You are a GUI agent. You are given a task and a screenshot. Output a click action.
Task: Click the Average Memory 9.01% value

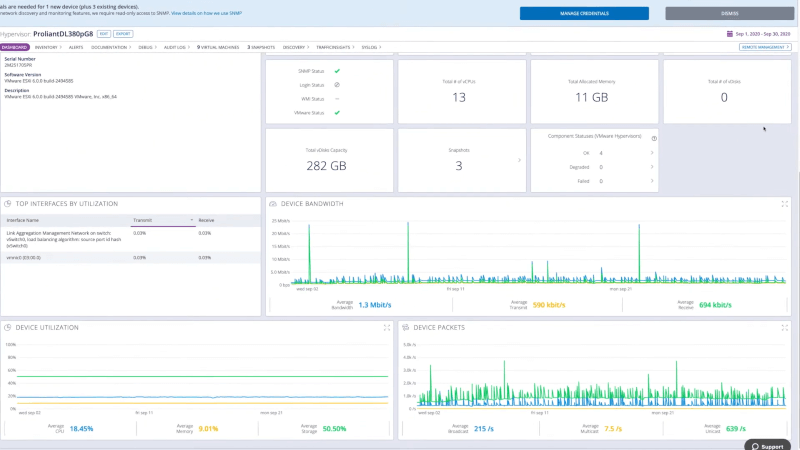208,429
